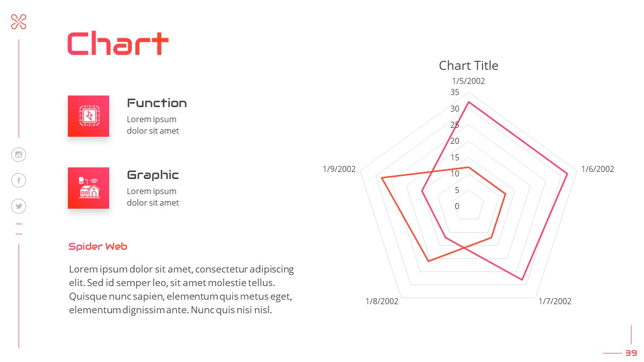
Task: Select the Graphic heading text
Action: click(x=152, y=175)
